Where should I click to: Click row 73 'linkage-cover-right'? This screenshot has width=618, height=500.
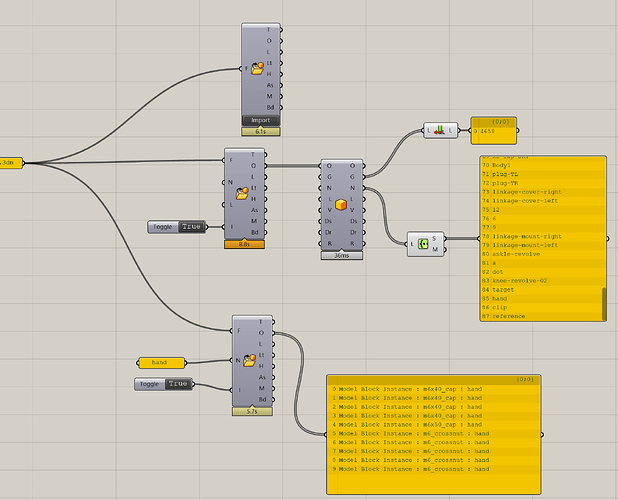coord(541,192)
